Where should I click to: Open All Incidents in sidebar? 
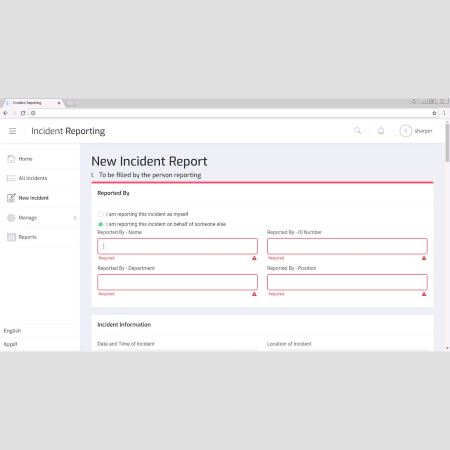tap(40, 178)
